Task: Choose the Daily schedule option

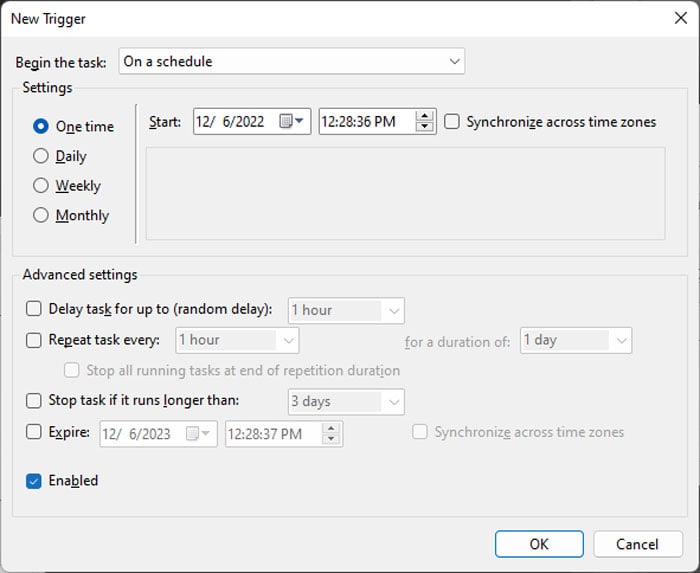Action: [x=41, y=156]
